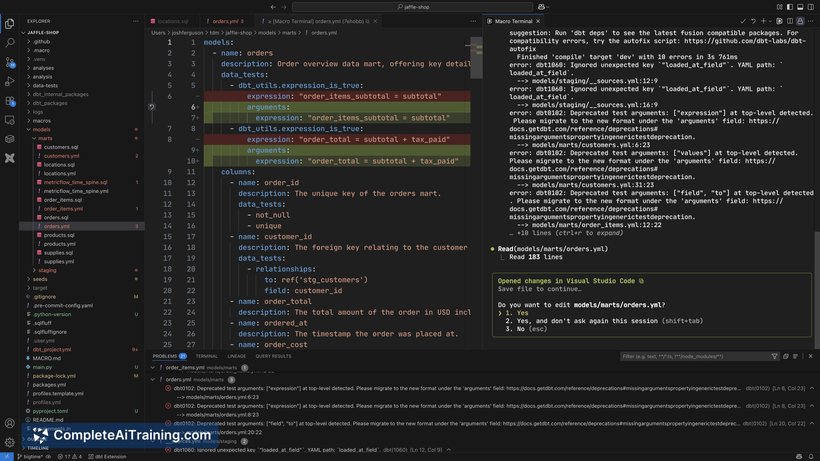Toggle the bottom panel visibility

(x=800, y=7)
